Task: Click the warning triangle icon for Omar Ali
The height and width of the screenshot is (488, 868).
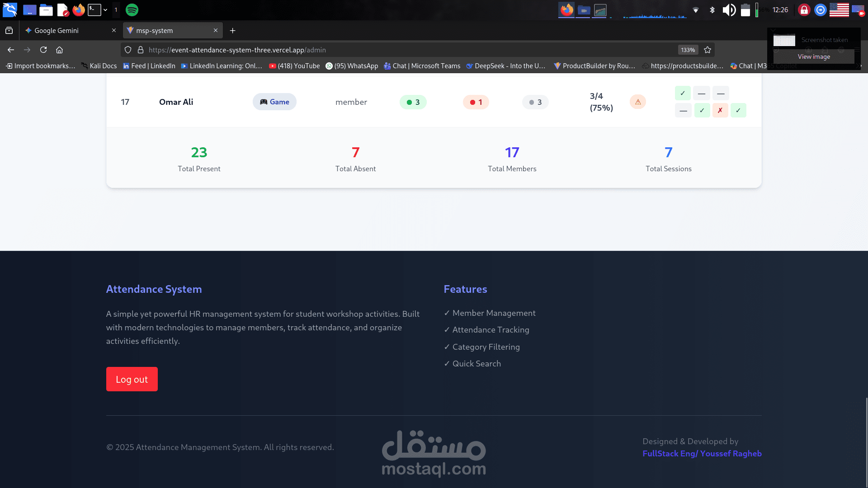Action: click(x=638, y=102)
